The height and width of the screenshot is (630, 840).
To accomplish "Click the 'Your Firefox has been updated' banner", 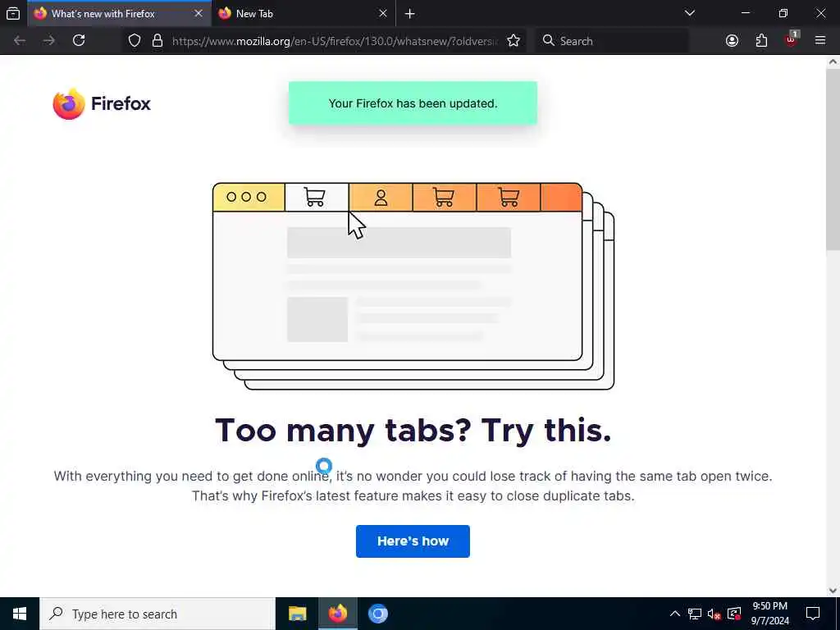I will [413, 103].
